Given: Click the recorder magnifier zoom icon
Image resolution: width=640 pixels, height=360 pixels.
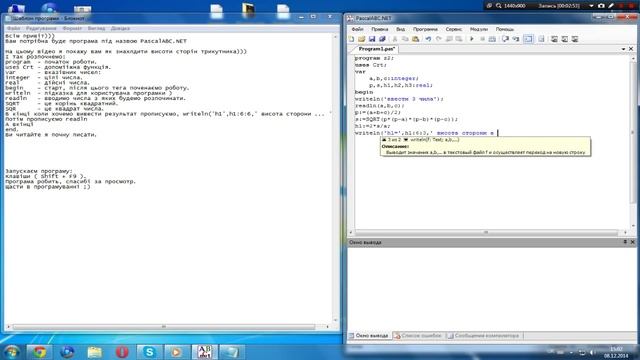Looking at the screenshot, I should 499,6.
